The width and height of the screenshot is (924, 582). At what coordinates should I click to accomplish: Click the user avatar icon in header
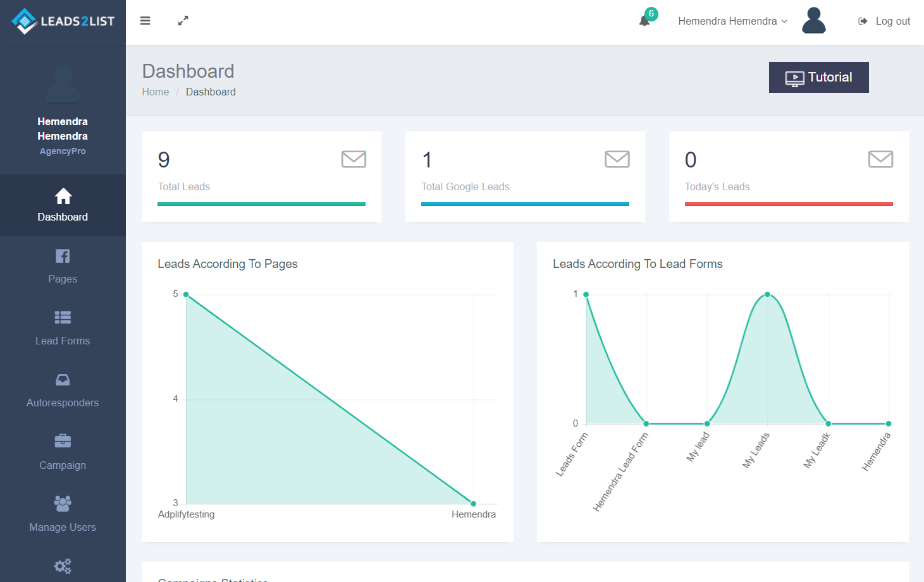[813, 21]
